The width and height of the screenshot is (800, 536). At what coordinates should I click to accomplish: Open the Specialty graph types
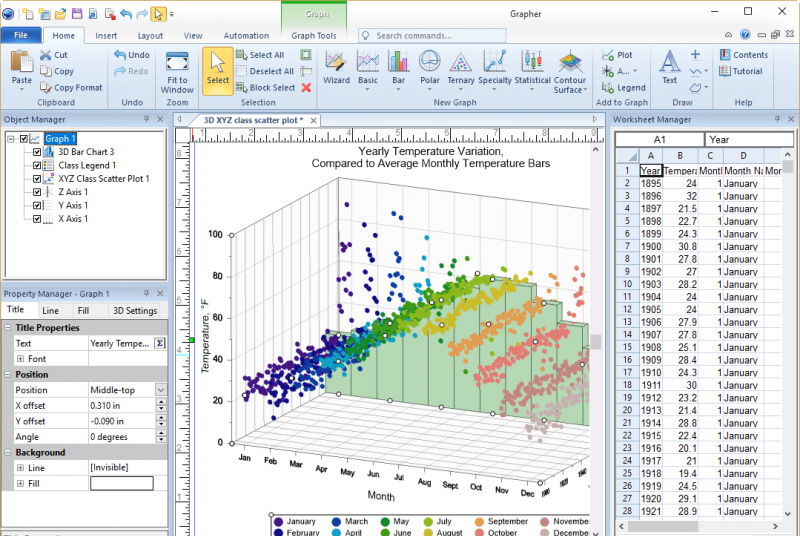(494, 70)
